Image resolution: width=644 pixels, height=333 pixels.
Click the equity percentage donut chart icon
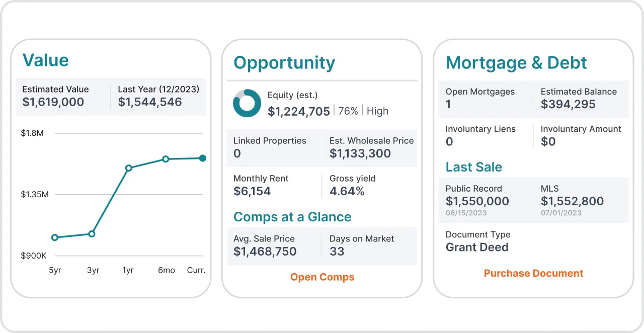(x=247, y=103)
